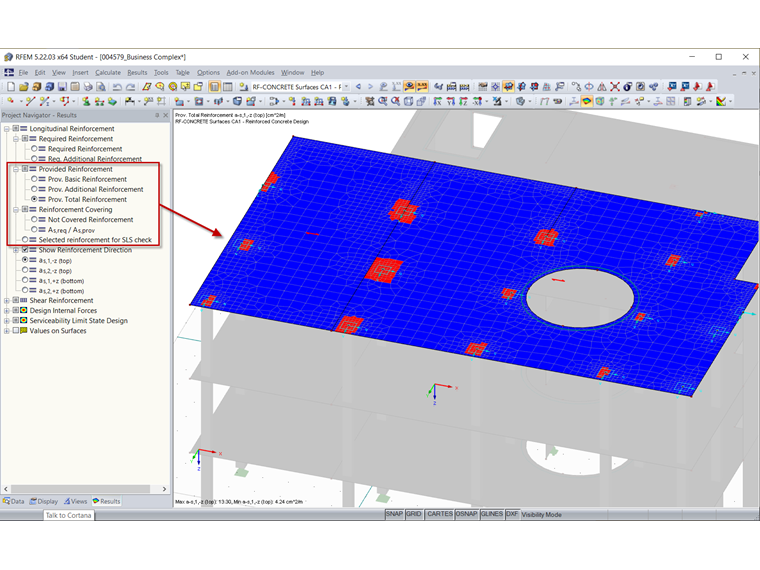The height and width of the screenshot is (570, 760).
Task: Toggle the Project Navigator panel icon
Action: (214, 87)
